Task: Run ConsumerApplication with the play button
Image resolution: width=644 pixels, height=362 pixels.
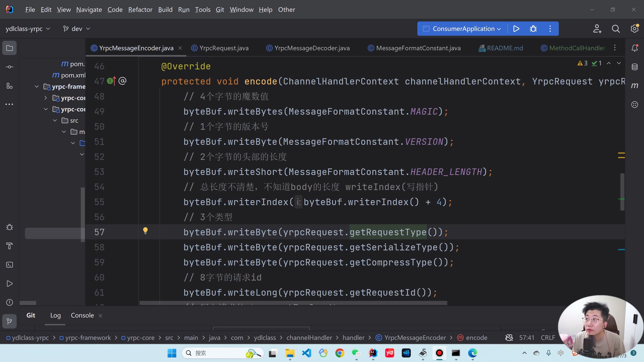Action: [x=516, y=29]
